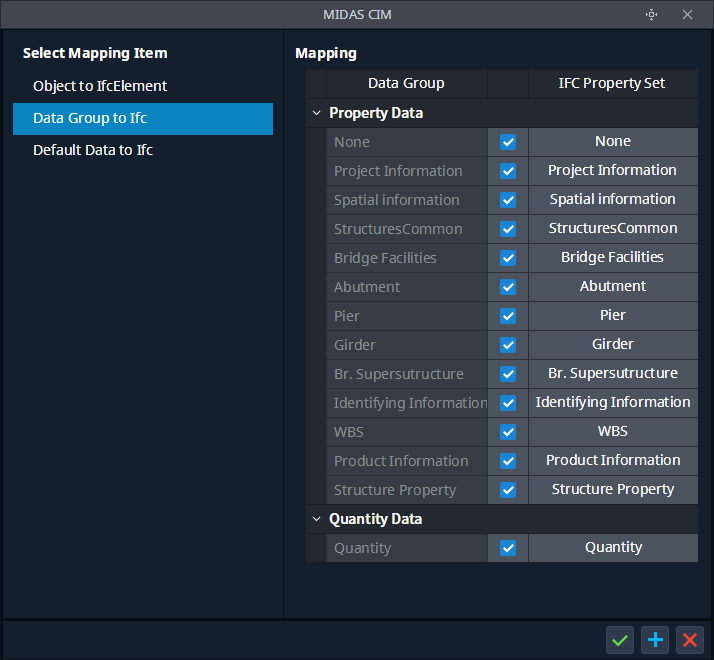The height and width of the screenshot is (660, 714).
Task: Collapse the Property Data group
Action: click(x=316, y=113)
